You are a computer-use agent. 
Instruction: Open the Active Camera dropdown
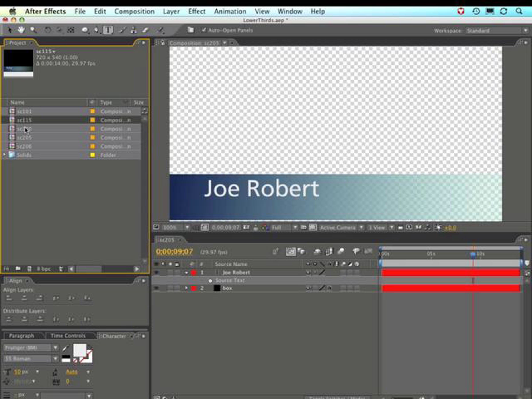click(x=342, y=227)
